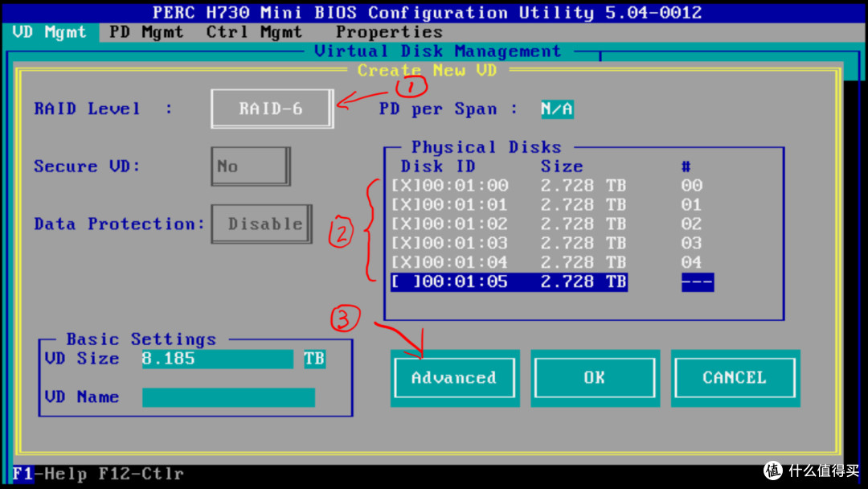Confirm with the OK button

595,378
